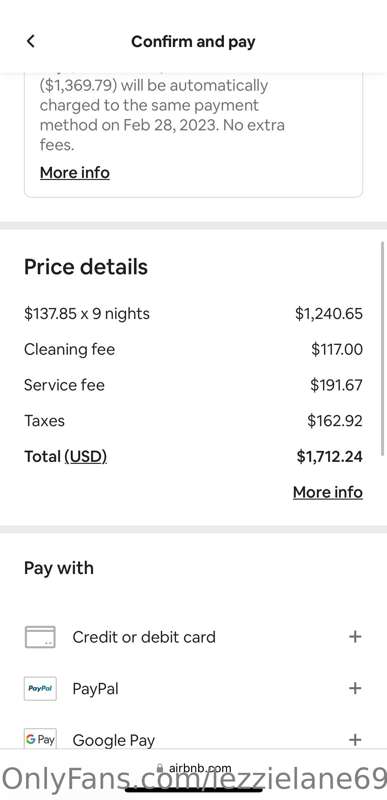This screenshot has width=387, height=800.
Task: Tap the Service fee row
Action: (193, 385)
